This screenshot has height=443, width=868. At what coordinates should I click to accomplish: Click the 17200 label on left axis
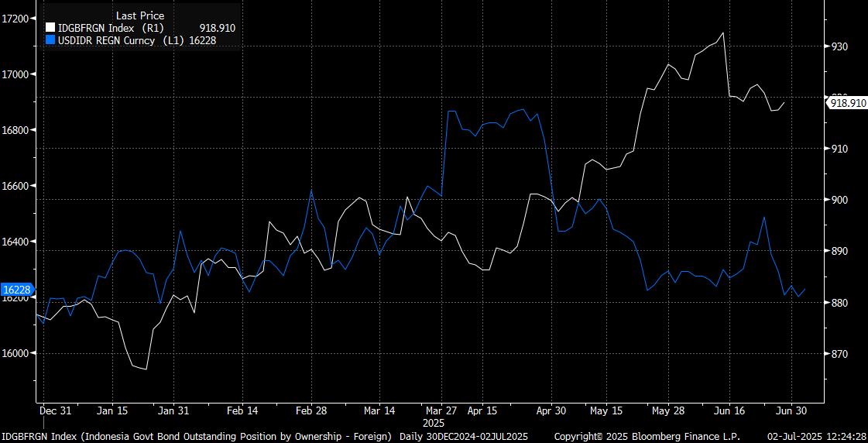pyautogui.click(x=17, y=19)
